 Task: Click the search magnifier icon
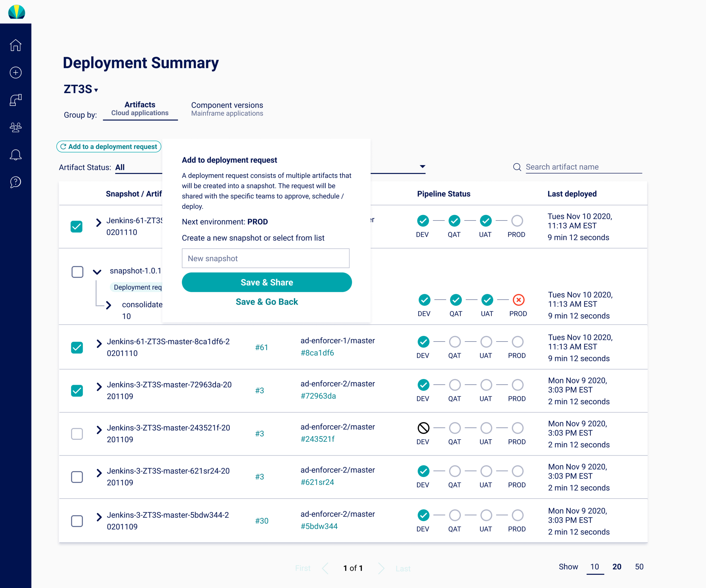[517, 167]
